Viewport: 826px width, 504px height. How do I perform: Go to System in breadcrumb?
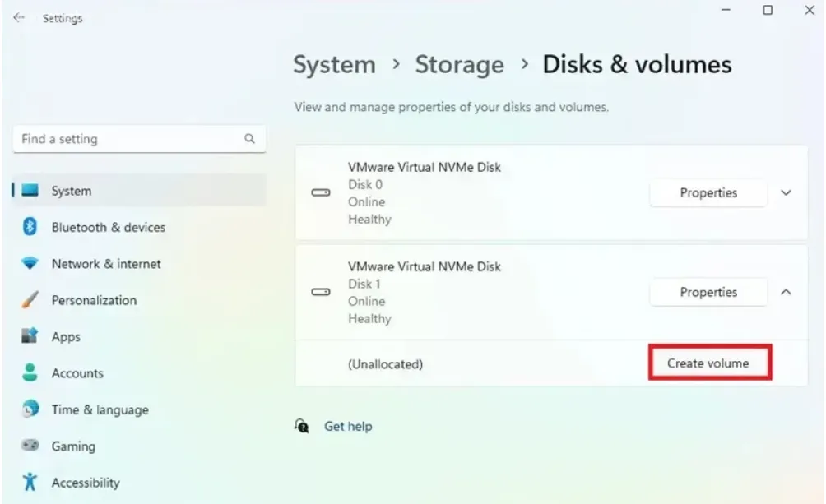point(334,65)
